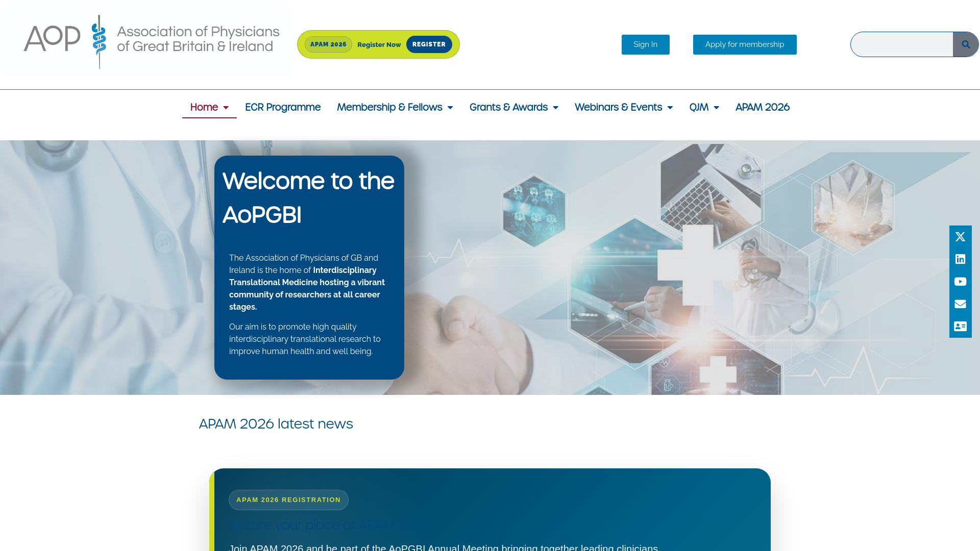Click the Welcome to the AoPGBI heading

pyautogui.click(x=308, y=198)
